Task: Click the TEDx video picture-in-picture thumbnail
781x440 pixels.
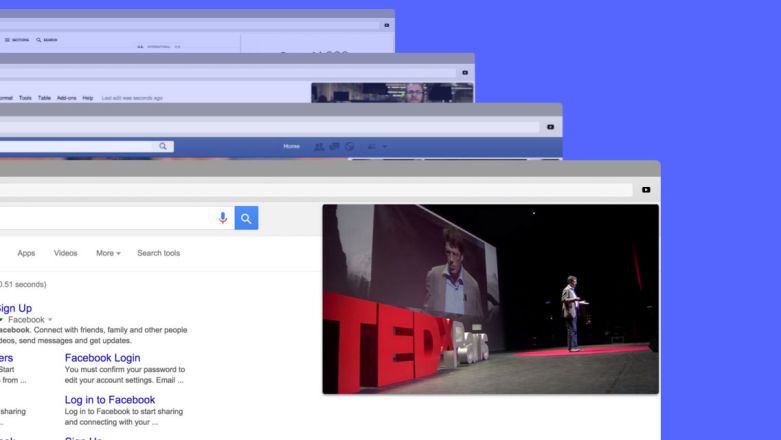Action: coord(491,299)
